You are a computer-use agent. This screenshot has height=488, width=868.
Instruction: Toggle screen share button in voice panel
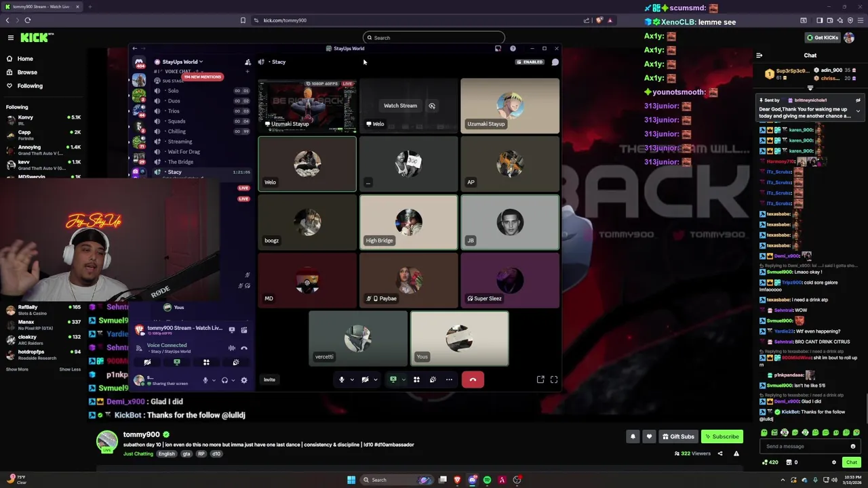click(177, 362)
